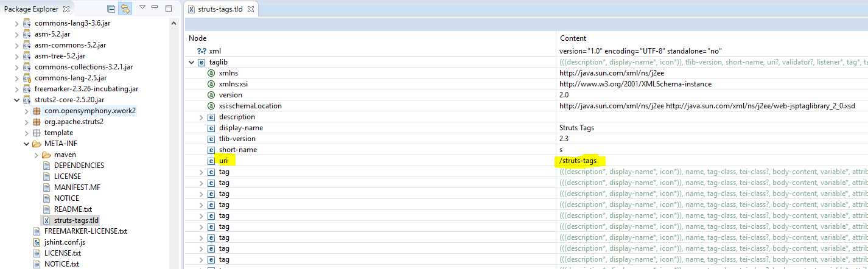Minimize the Package Explorer view
The image size is (868, 269).
click(x=156, y=9)
